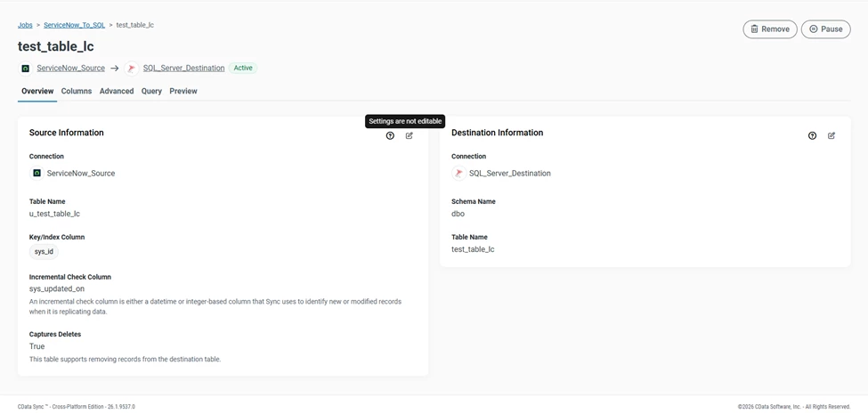Select SQL_Server_Destination text in Destination Connection
The width and height of the screenshot is (868, 414).
510,174
